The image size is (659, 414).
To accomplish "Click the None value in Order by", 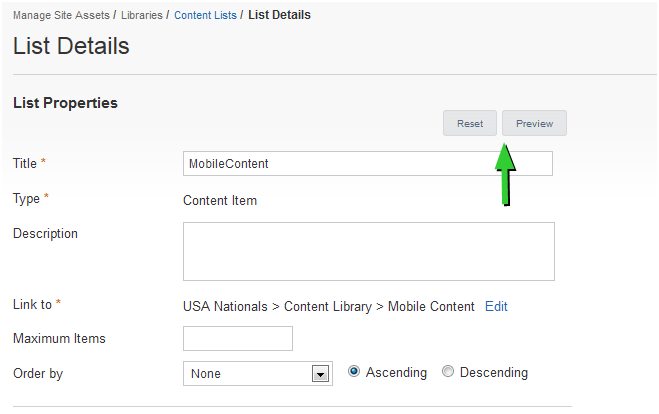I will pyautogui.click(x=206, y=374).
